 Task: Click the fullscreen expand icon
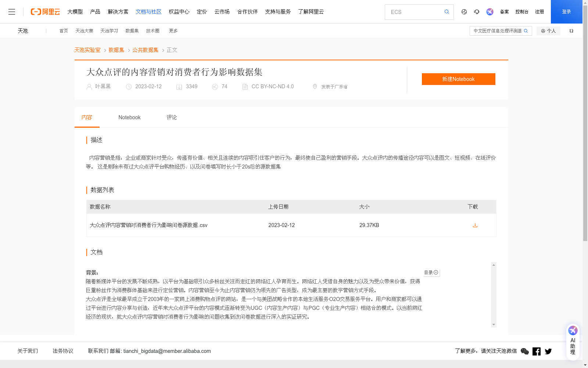pos(571,31)
